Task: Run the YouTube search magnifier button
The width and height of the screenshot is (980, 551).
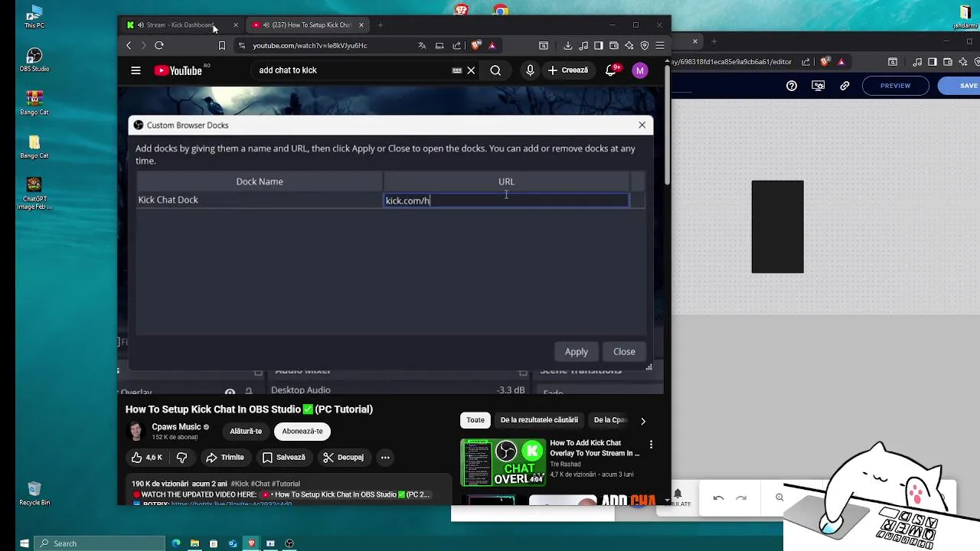Action: point(495,70)
